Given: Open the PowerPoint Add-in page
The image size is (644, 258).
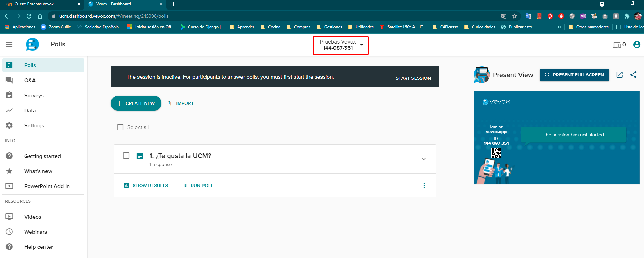Looking at the screenshot, I should pyautogui.click(x=43, y=186).
